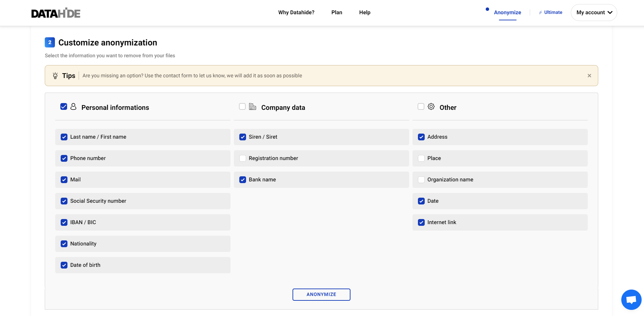644x316 pixels.
Task: Uncheck Last name / First name
Action: (64, 137)
